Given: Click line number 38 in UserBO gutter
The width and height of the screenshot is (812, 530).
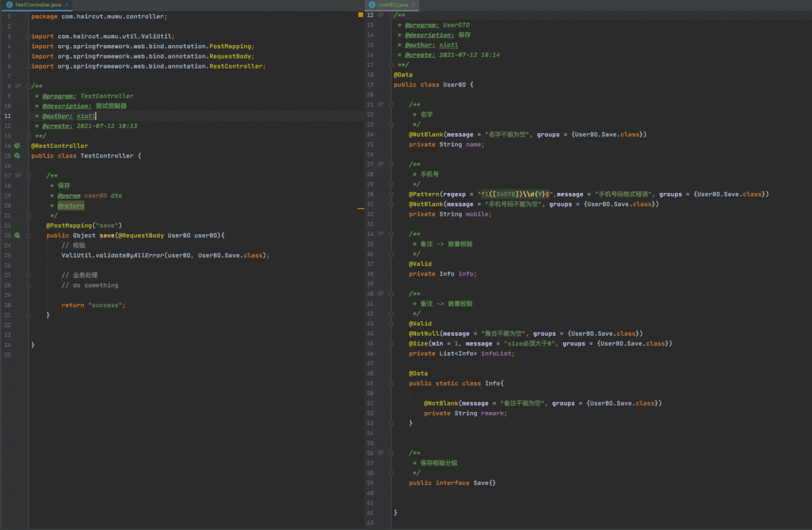Looking at the screenshot, I should click(370, 274).
